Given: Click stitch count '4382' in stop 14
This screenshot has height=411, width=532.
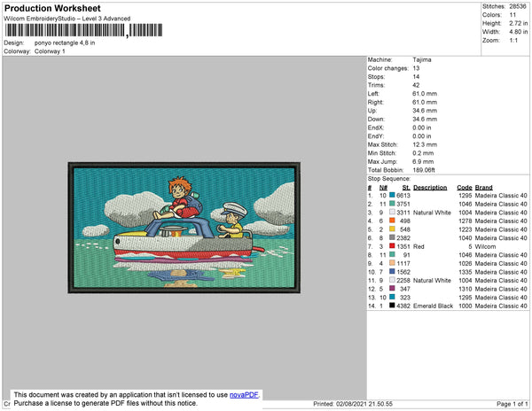Looking at the screenshot, I should point(403,306).
